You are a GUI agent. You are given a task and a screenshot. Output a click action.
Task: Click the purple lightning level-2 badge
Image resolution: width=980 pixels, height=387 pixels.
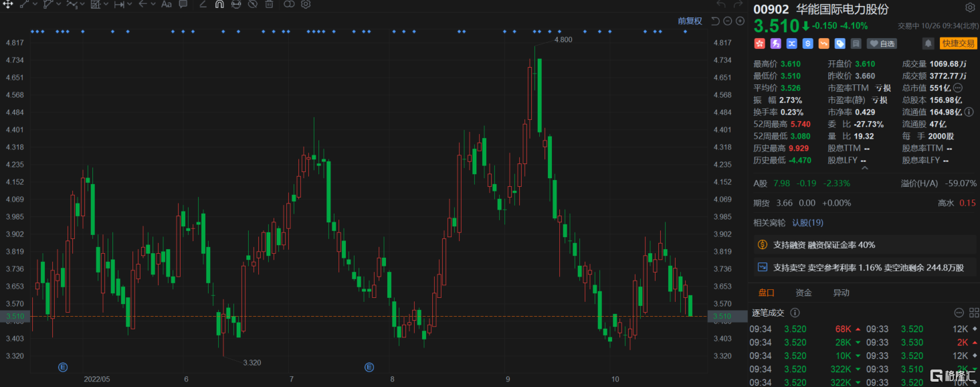pyautogui.click(x=775, y=44)
